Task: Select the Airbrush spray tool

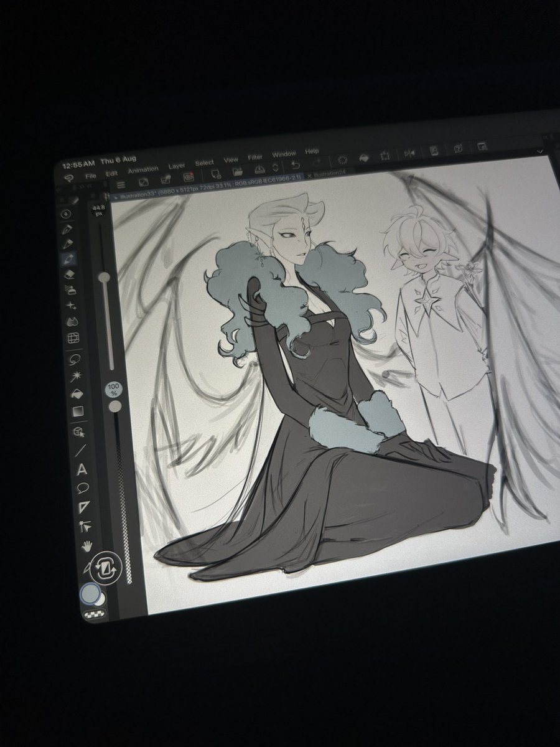Action: [x=71, y=290]
